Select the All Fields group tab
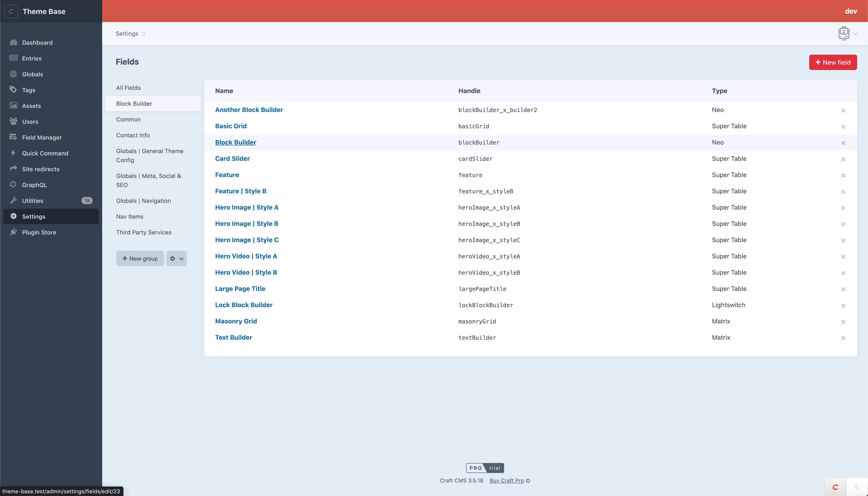This screenshot has width=868, height=496. click(128, 88)
